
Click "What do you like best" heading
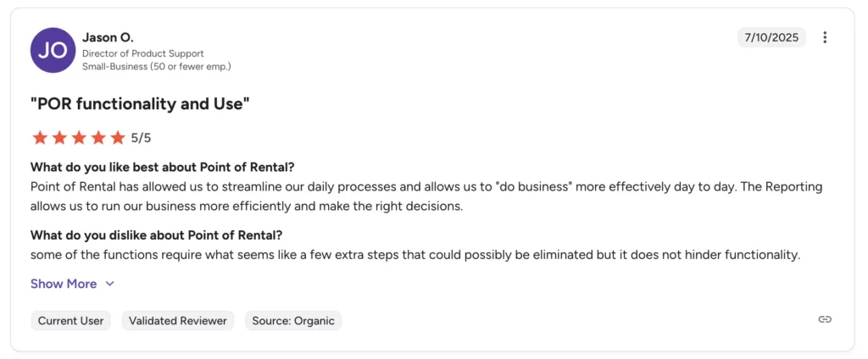click(x=162, y=167)
